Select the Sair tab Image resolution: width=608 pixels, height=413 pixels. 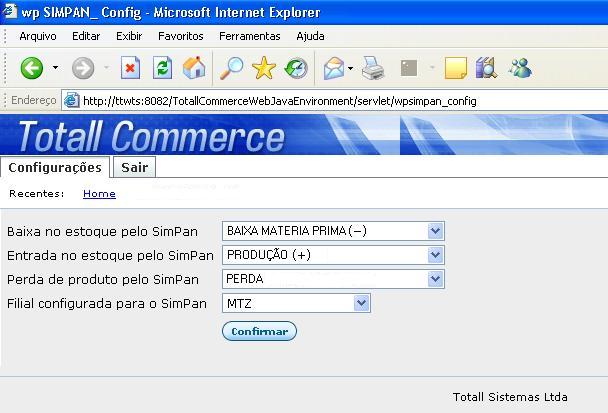(x=134, y=167)
